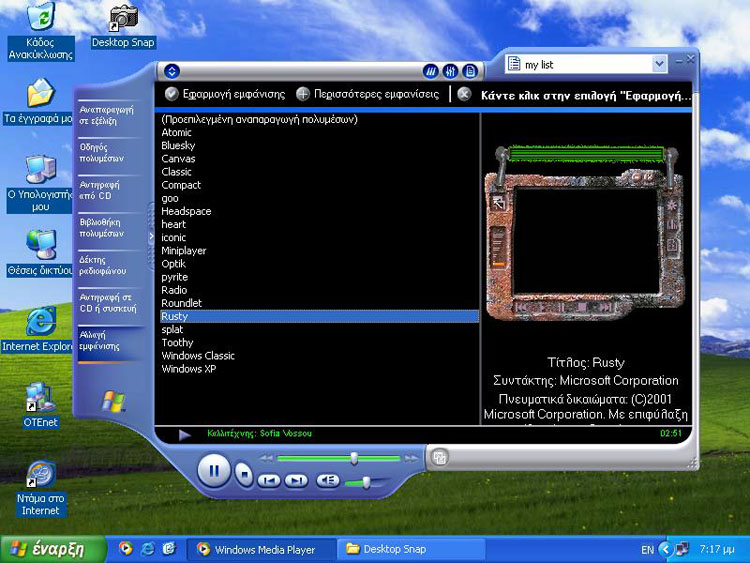The width and height of the screenshot is (750, 563).
Task: Select the pyrite skin
Action: point(320,277)
